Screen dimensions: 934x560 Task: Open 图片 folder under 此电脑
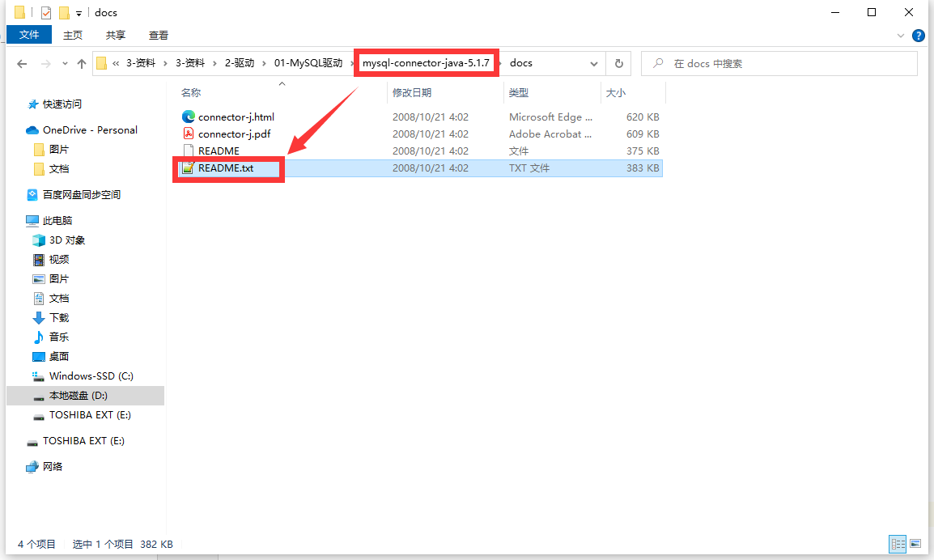tap(59, 279)
